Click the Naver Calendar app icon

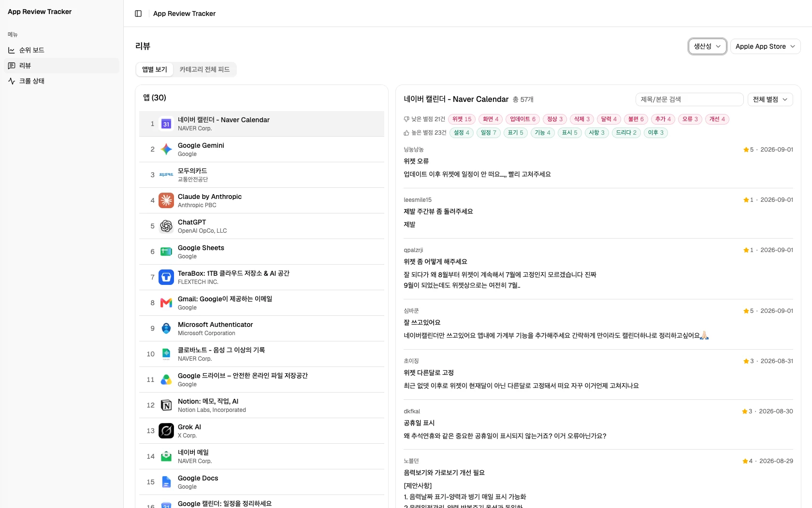(x=166, y=124)
